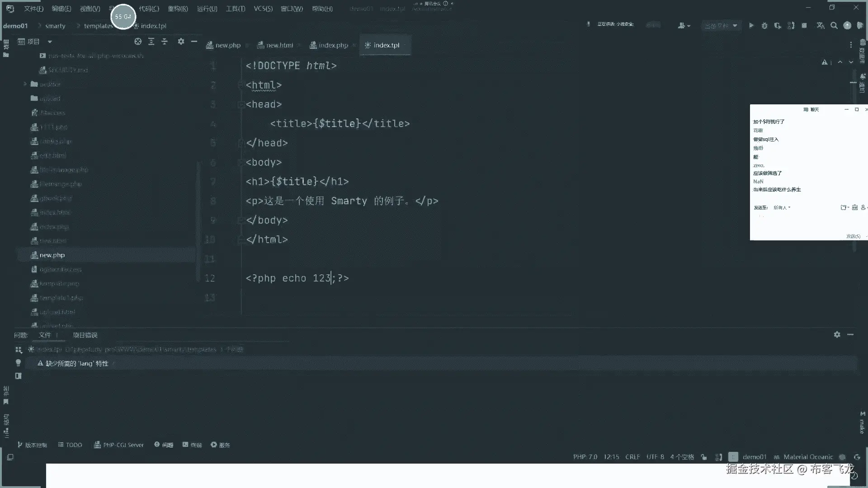Open the PHP-CGI Server tool window button
Image resolution: width=868 pixels, height=488 pixels.
pyautogui.click(x=118, y=445)
